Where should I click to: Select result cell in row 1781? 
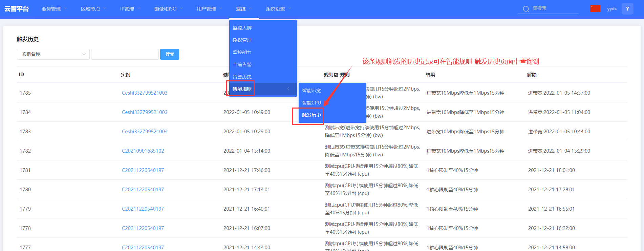click(452, 170)
